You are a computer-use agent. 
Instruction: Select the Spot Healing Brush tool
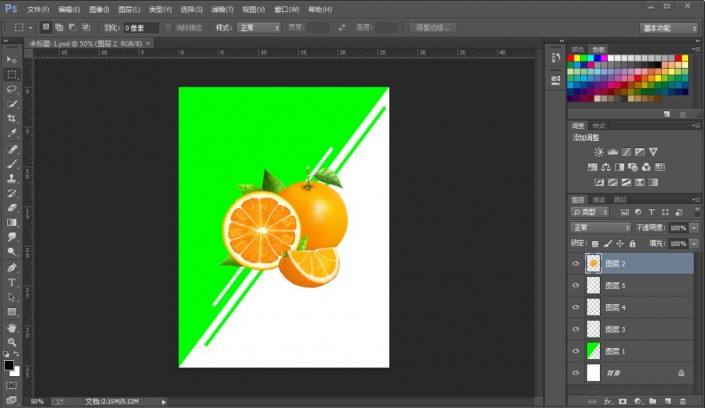pyautogui.click(x=12, y=149)
